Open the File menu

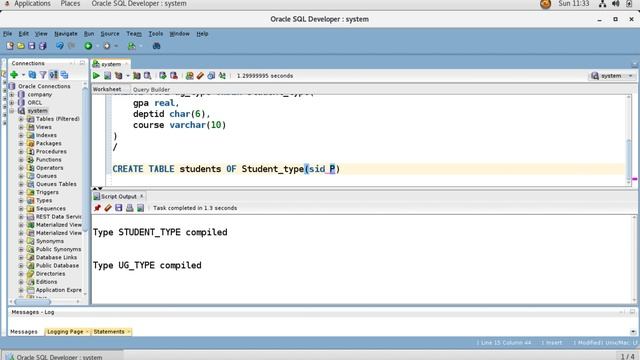click(x=7, y=33)
